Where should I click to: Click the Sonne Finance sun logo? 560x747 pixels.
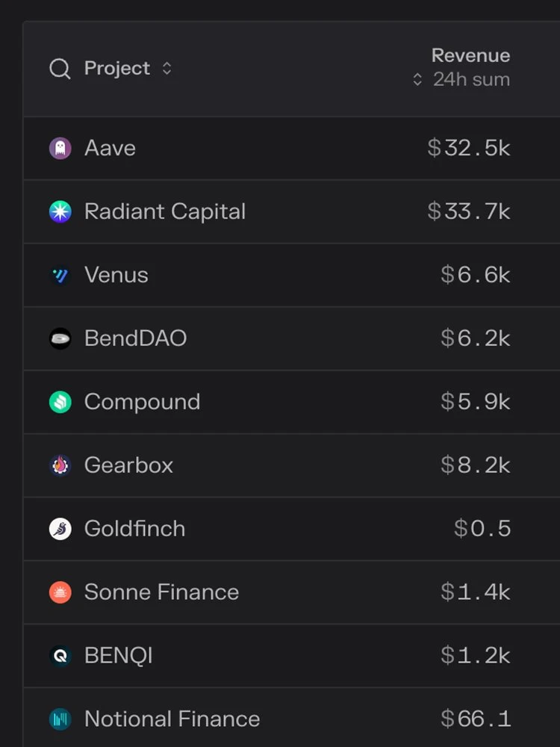60,592
